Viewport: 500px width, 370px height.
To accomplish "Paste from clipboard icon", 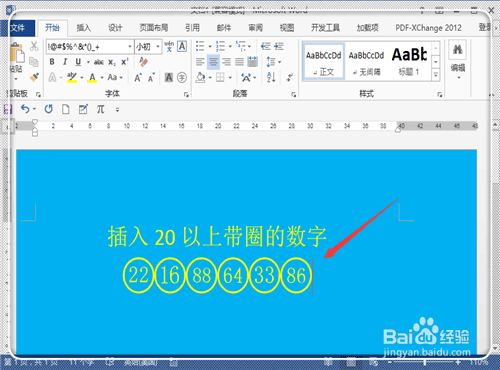I will [x=16, y=53].
